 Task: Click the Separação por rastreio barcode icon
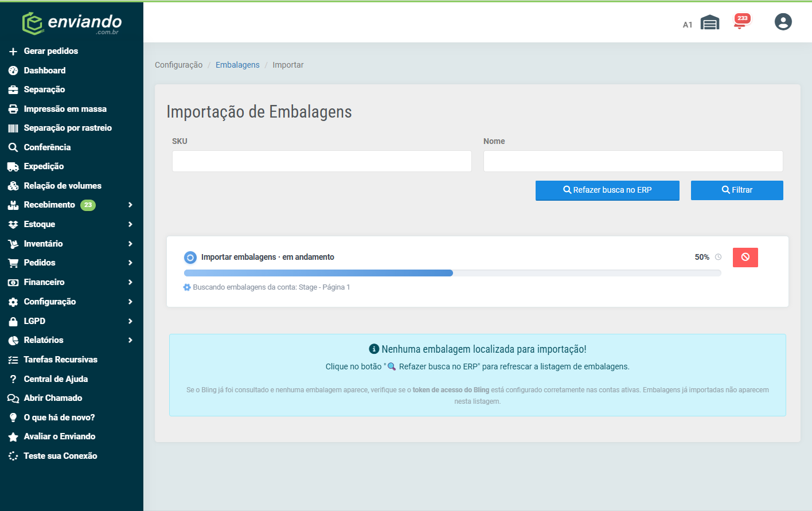coord(13,128)
